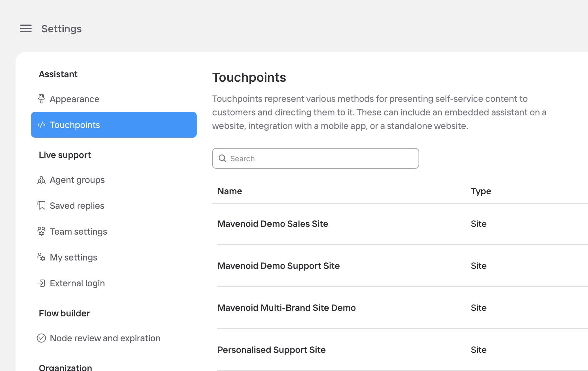
Task: Click the Touchpoints code icon
Action: click(41, 125)
